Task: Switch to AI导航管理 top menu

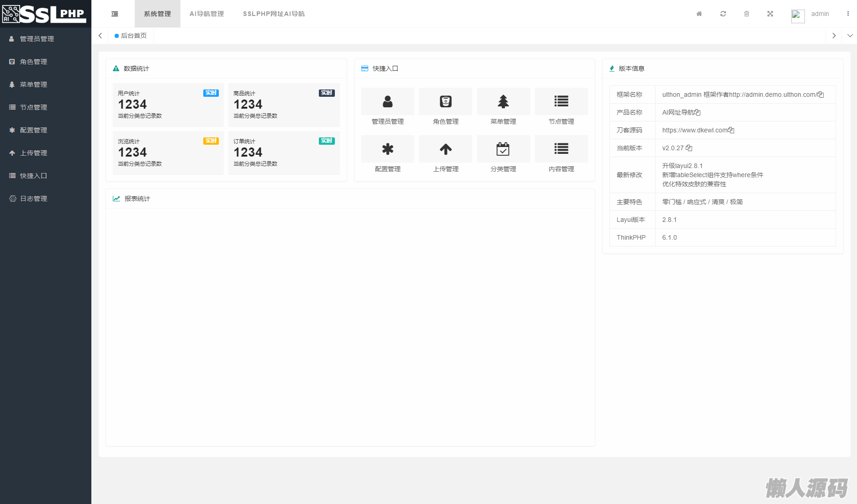Action: [206, 14]
